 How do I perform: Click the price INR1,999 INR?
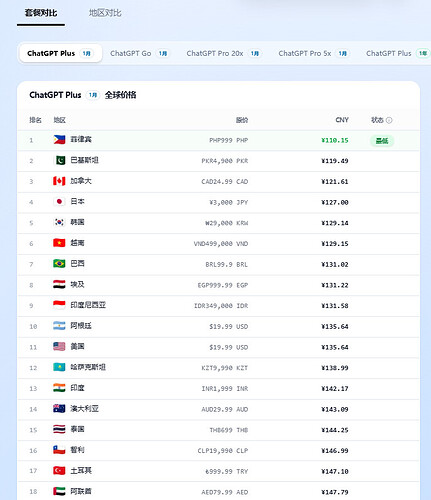tap(225, 389)
